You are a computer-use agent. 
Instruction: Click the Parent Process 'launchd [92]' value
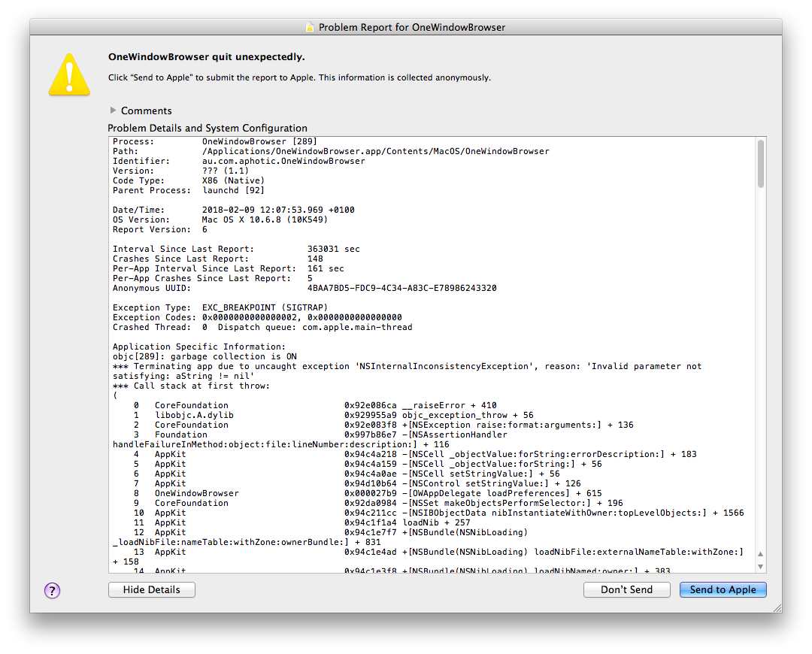tap(234, 190)
